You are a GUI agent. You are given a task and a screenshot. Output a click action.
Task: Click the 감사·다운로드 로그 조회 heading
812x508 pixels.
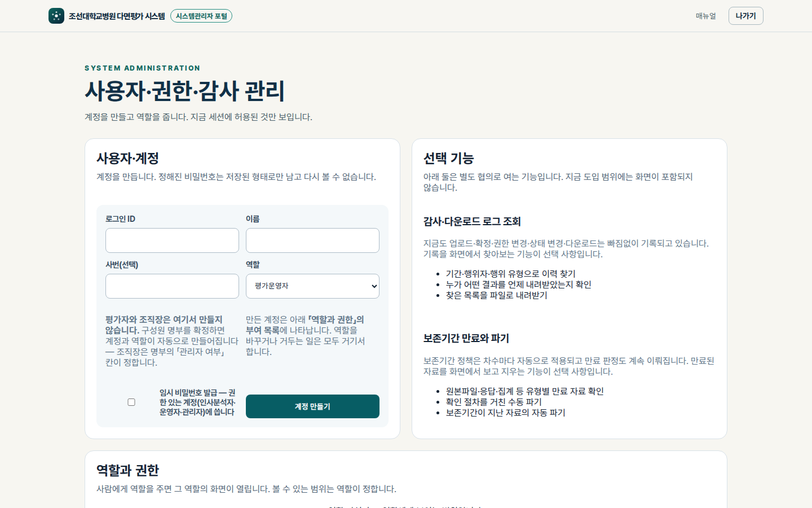pos(472,221)
